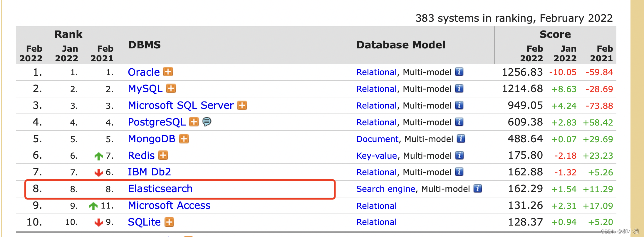Click Relational link in Microsoft Access row

pos(376,206)
